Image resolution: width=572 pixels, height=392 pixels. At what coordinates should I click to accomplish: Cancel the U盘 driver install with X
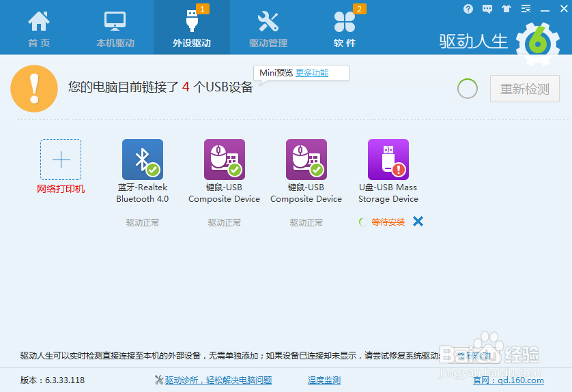(x=418, y=222)
